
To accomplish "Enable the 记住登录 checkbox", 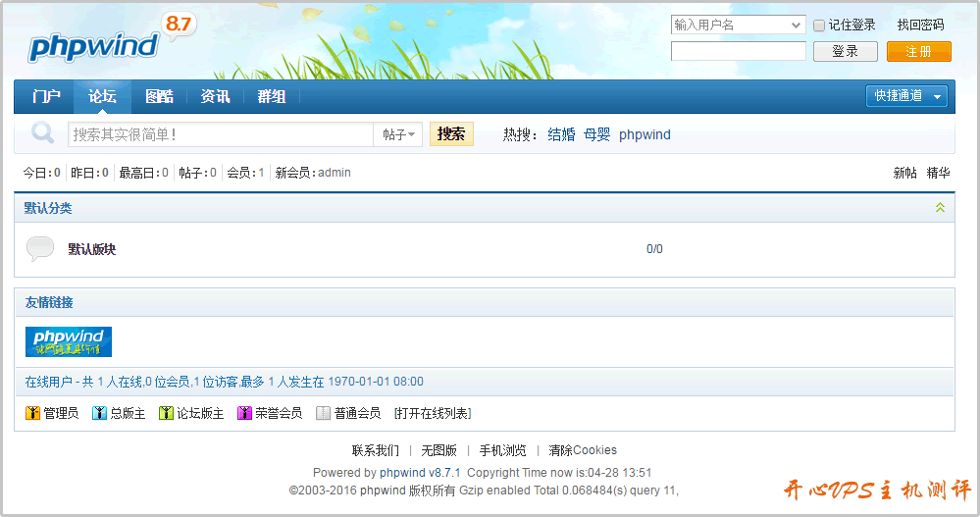I will tap(819, 26).
